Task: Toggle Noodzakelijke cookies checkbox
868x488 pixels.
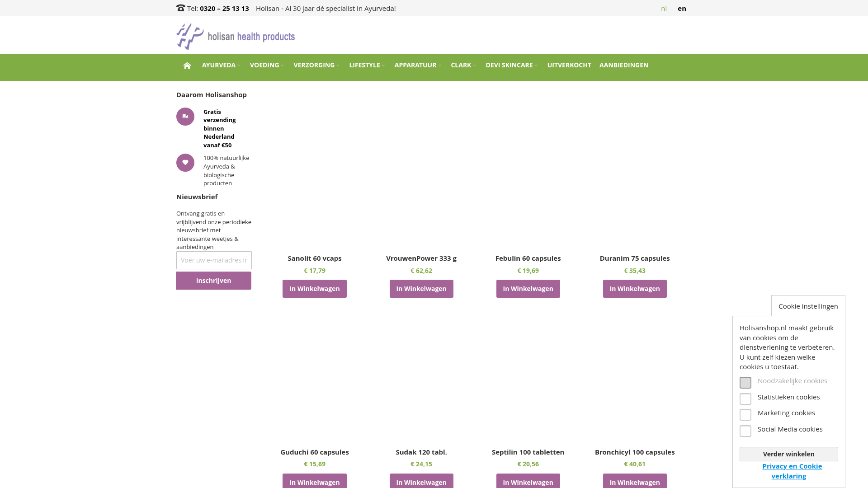Action: tap(745, 383)
